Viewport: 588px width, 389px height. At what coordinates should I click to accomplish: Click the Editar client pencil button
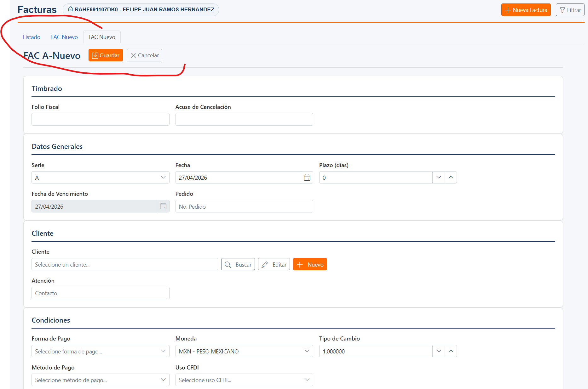coord(274,264)
